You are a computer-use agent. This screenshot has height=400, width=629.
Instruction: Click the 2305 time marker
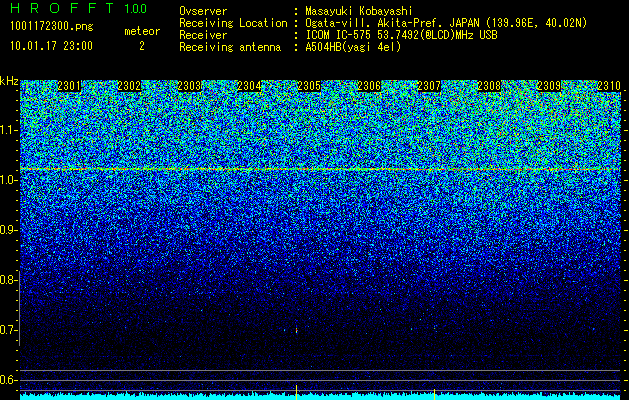(x=309, y=86)
